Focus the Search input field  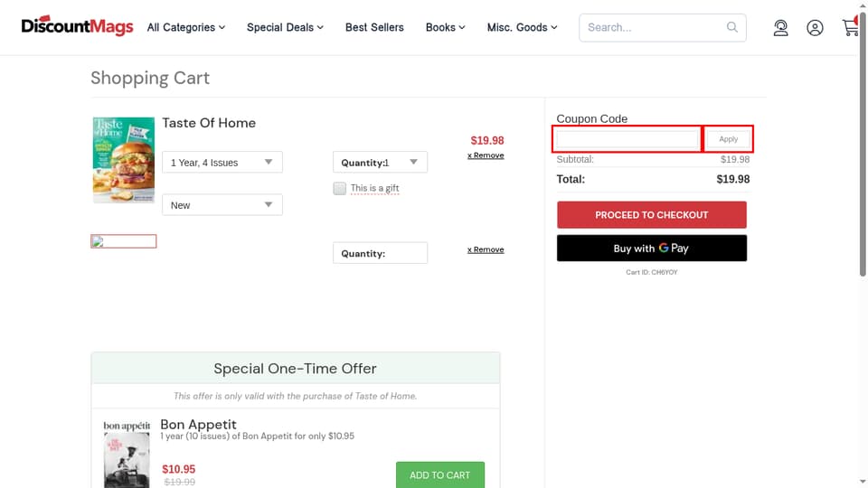click(662, 28)
